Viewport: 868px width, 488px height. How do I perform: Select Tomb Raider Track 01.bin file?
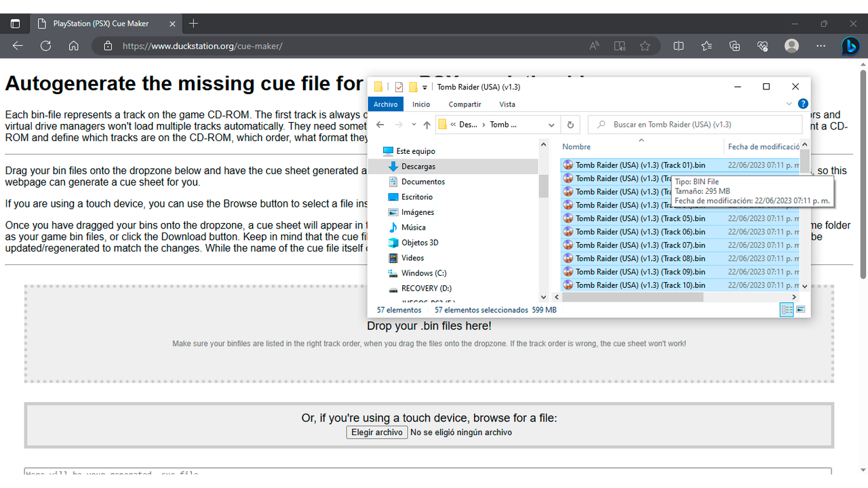[x=680, y=165]
